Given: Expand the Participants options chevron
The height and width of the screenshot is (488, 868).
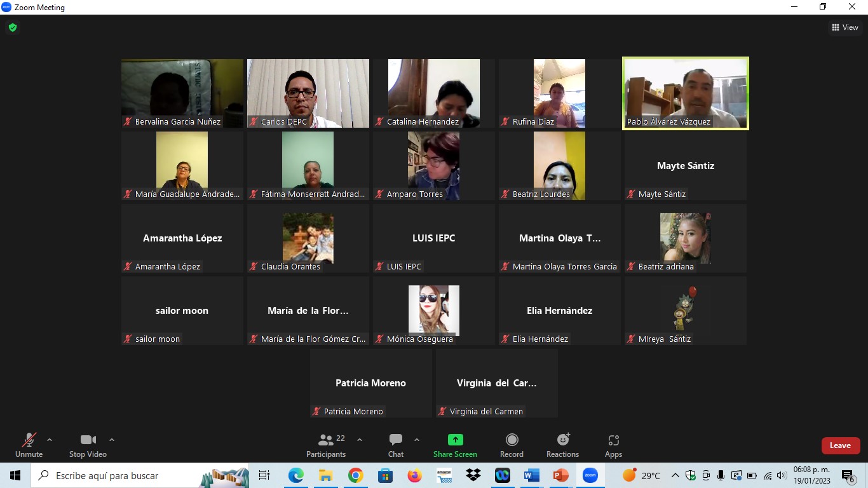Looking at the screenshot, I should 360,440.
